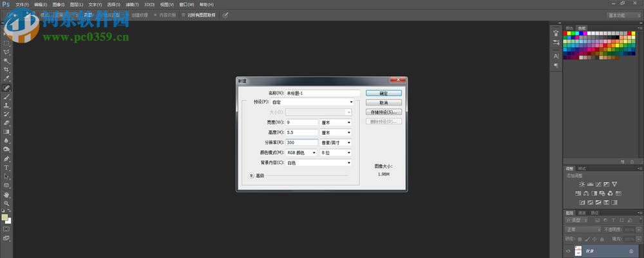Viewport: 644px width, 258px height.
Task: Open 滤镜(T) menu
Action: 132,5
